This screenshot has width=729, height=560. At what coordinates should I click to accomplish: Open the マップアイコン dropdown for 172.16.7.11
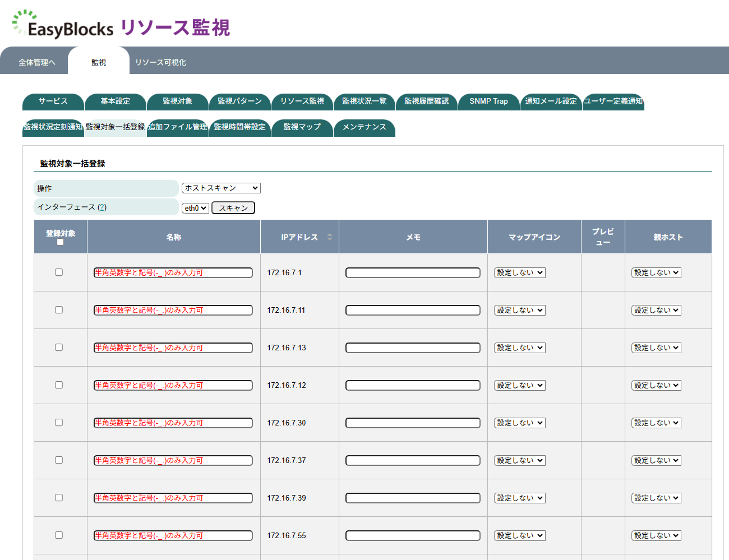pos(519,310)
